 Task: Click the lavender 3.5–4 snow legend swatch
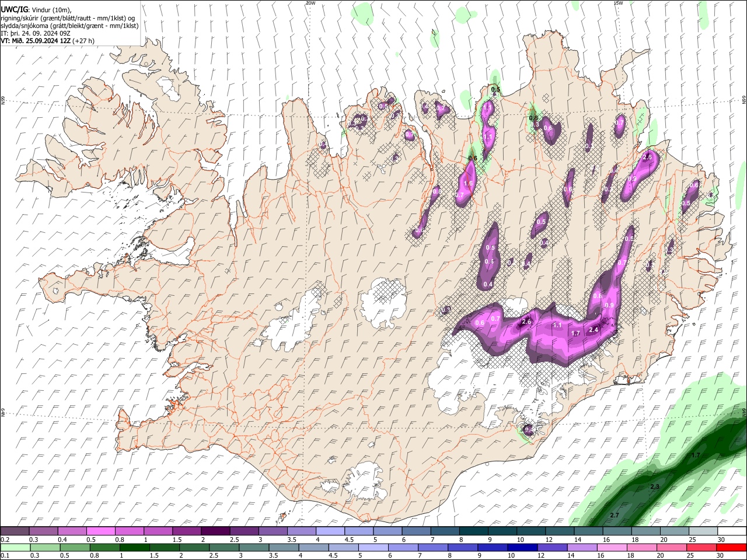pos(302,531)
